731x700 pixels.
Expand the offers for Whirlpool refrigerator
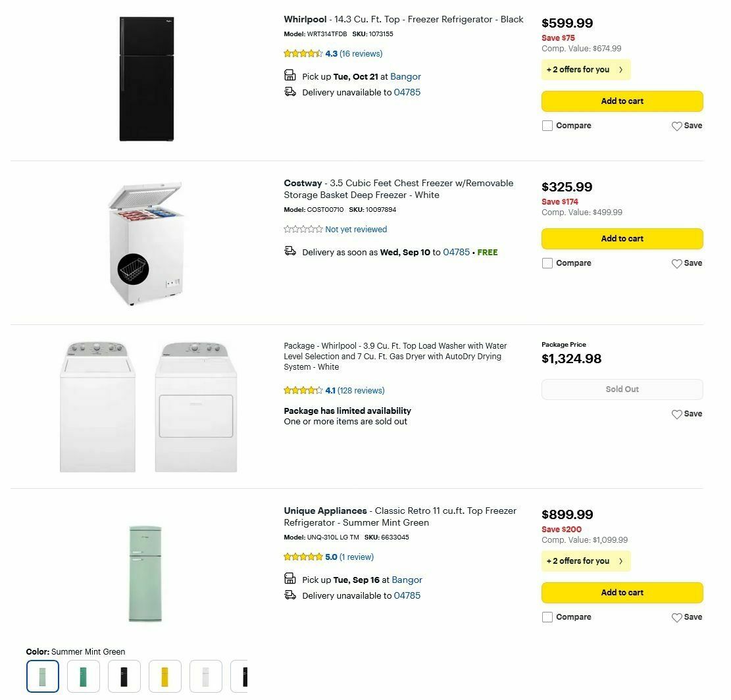pos(585,69)
